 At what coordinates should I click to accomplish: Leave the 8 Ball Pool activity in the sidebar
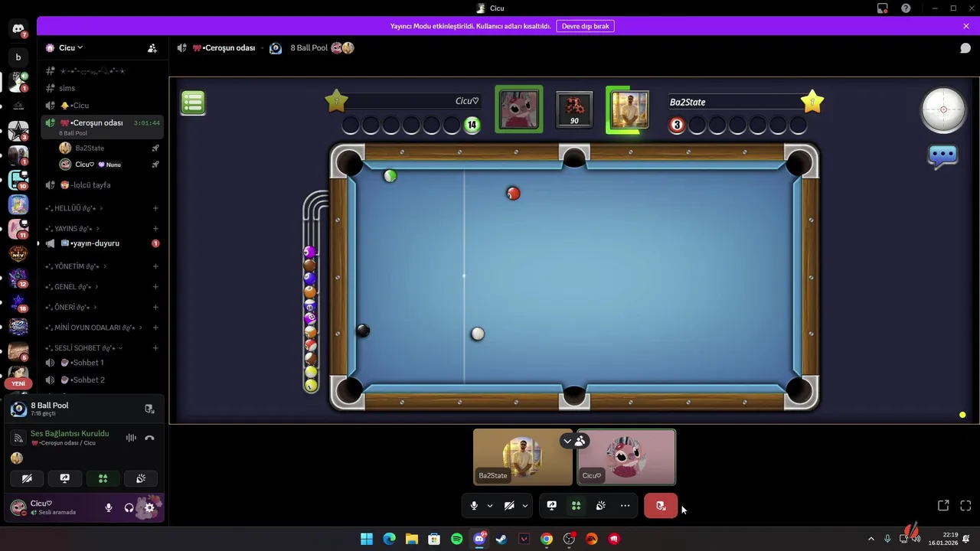tap(149, 409)
